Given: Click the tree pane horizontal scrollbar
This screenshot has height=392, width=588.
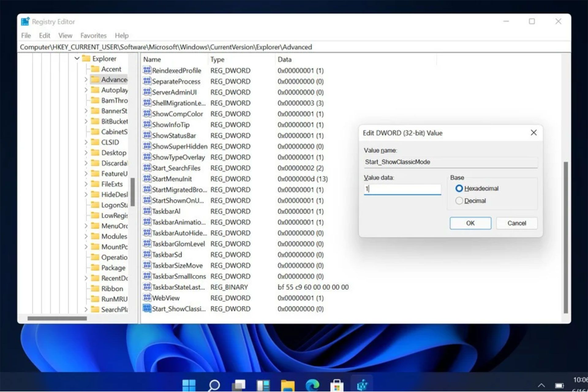Looking at the screenshot, I should [x=57, y=318].
